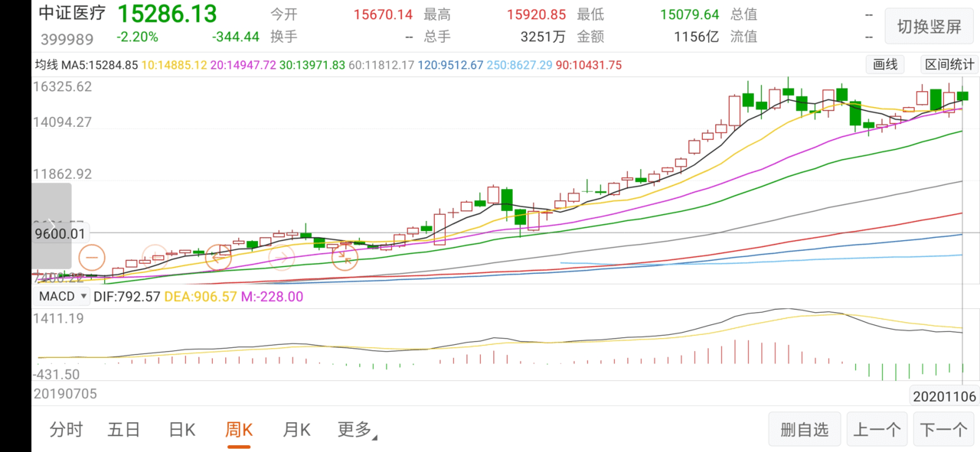Screen dimensions: 980x452
Task: Switch to the 日K tab
Action: (181, 430)
